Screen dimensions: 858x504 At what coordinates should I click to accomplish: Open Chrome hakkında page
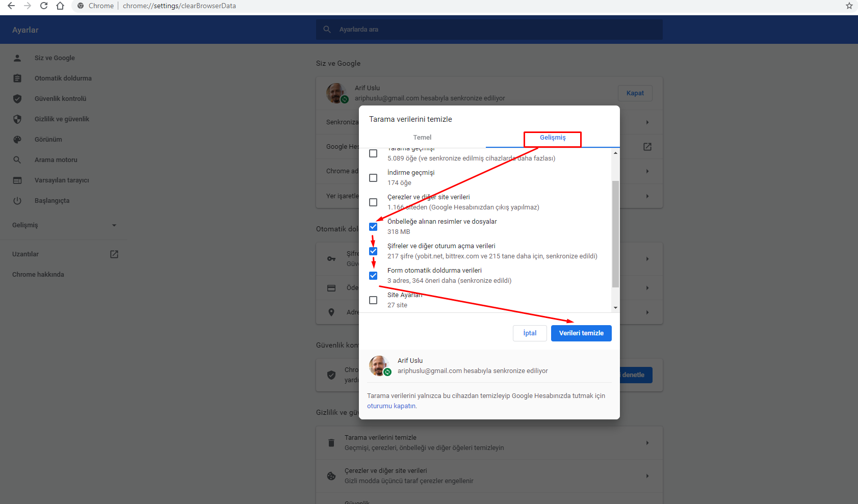tap(38, 275)
